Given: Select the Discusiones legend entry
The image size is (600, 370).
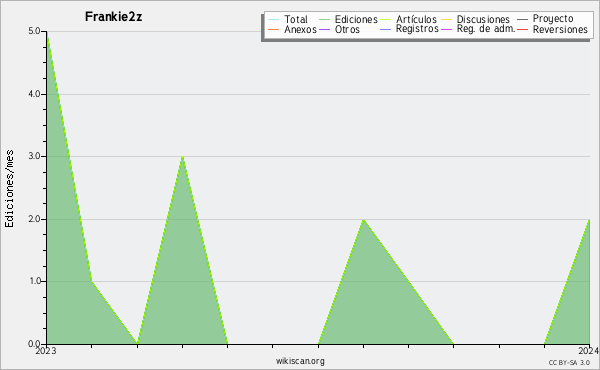Looking at the screenshot, I should [476, 19].
